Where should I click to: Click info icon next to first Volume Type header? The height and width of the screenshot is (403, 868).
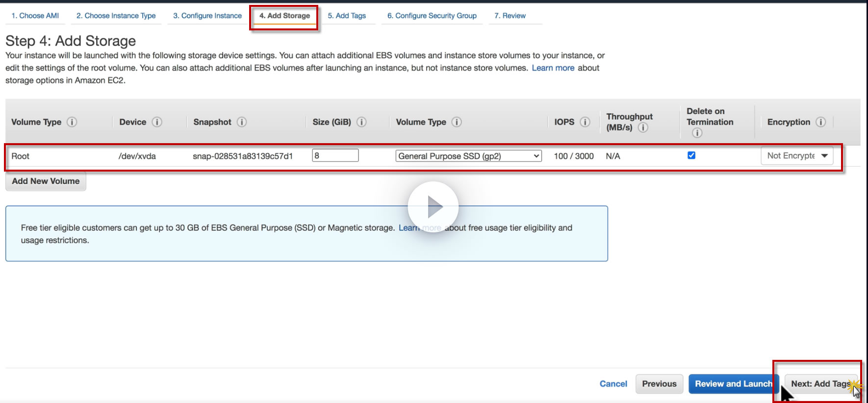click(x=72, y=122)
